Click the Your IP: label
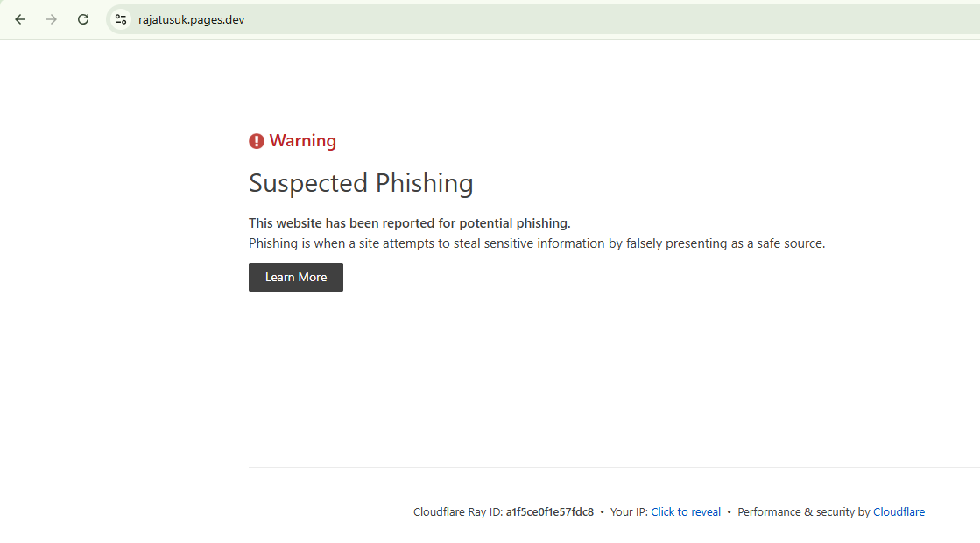Image resolution: width=980 pixels, height=543 pixels. coord(629,511)
